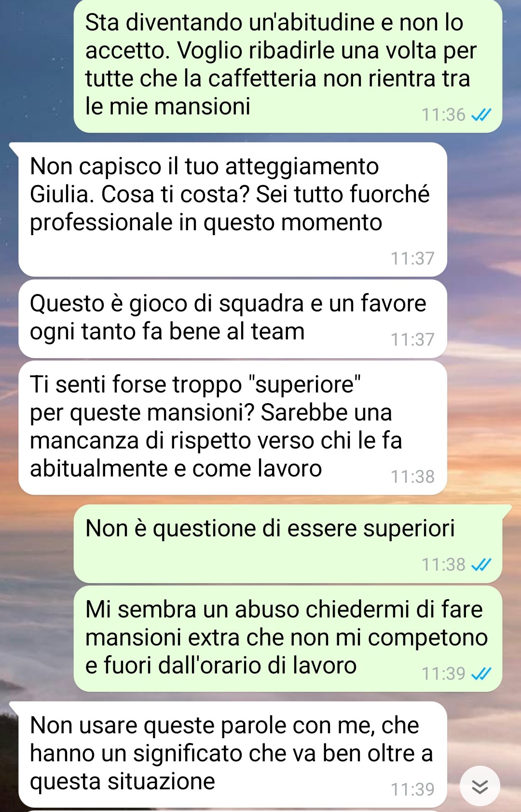Tap 11:37 timestamp under 'professionale in questo momento'

[412, 259]
